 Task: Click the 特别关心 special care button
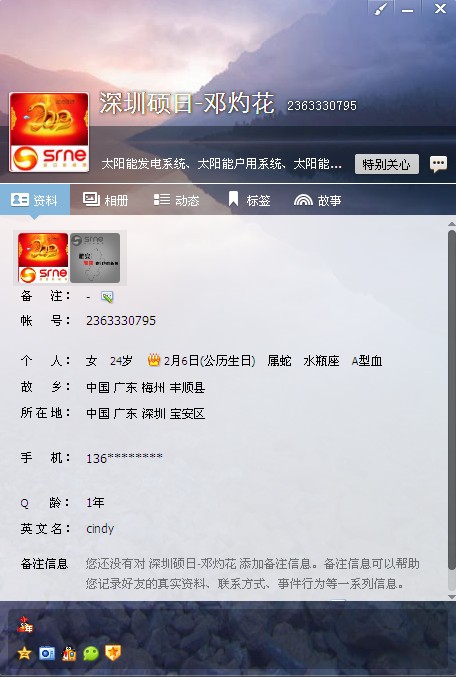[386, 164]
